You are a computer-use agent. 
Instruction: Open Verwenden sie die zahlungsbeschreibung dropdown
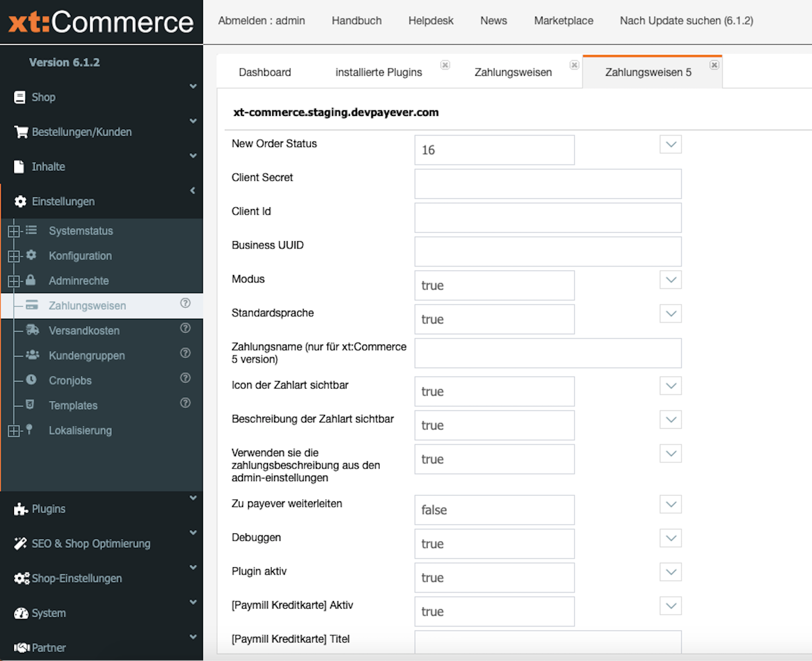(671, 454)
